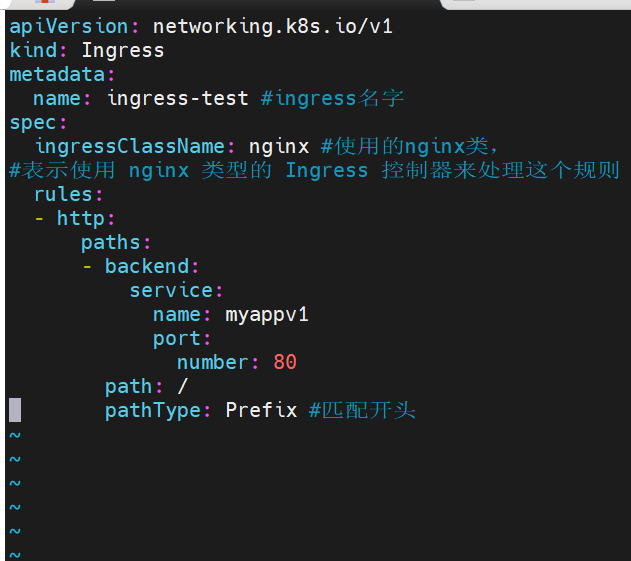Click the 'apiVersion' key text
This screenshot has width=631, height=561.
pos(69,27)
